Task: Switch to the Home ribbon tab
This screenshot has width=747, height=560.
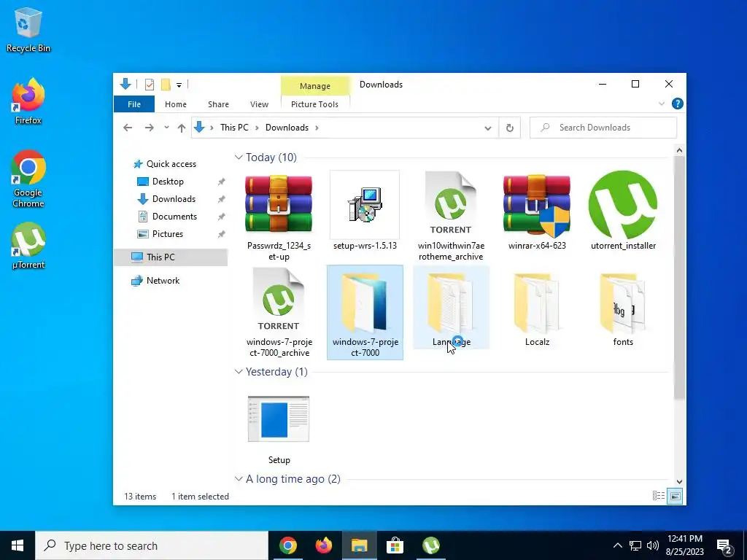Action: [x=176, y=104]
